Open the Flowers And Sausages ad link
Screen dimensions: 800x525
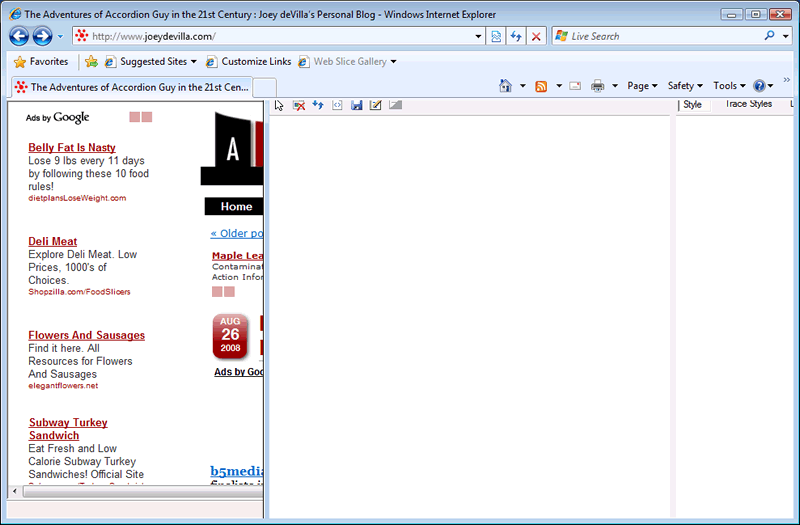click(87, 335)
